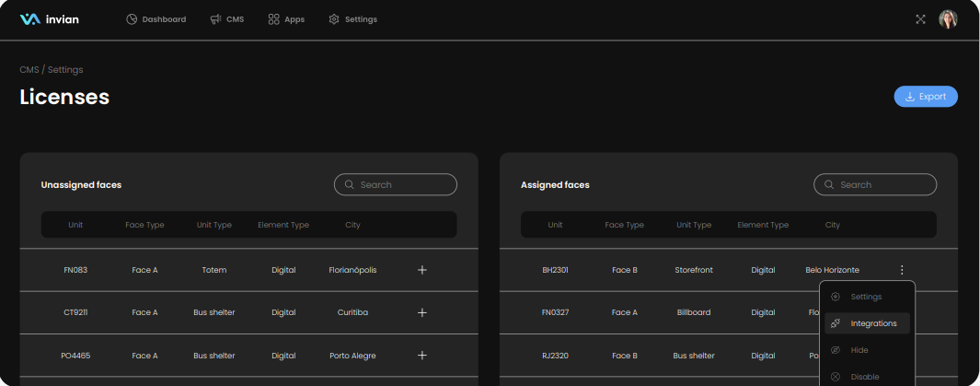Choose Disable in the context menu
Image resolution: width=980 pixels, height=386 pixels.
click(868, 377)
